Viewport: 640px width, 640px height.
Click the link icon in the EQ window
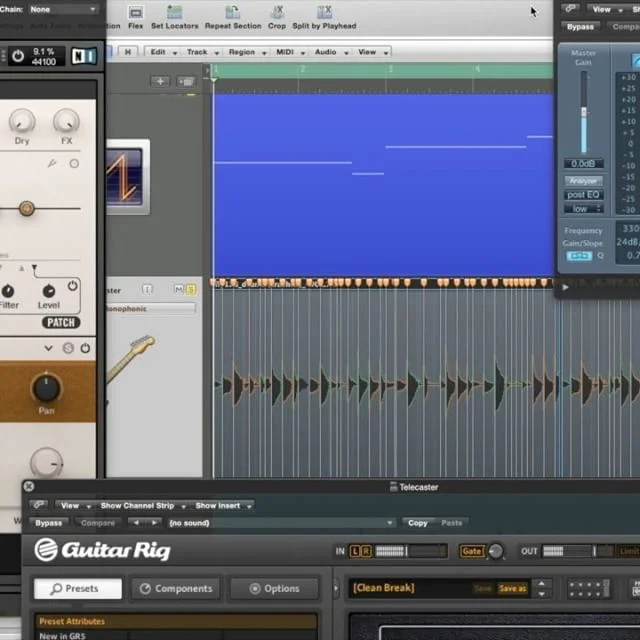click(570, 9)
